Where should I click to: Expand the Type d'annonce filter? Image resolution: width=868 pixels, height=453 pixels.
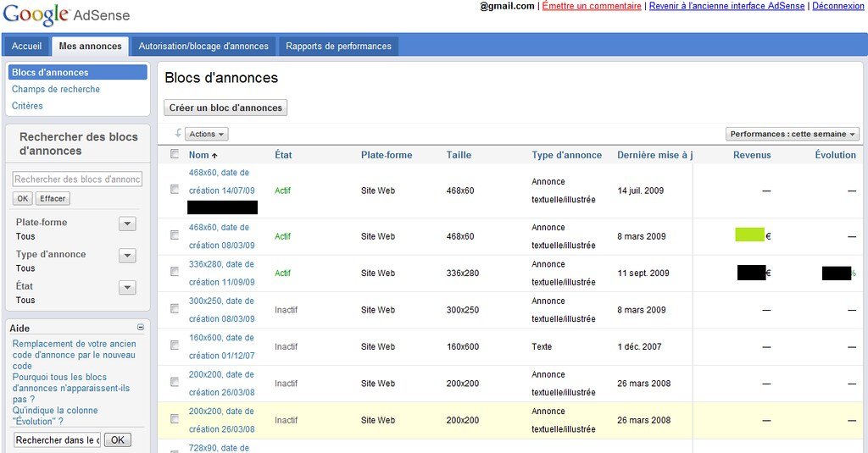tap(127, 256)
